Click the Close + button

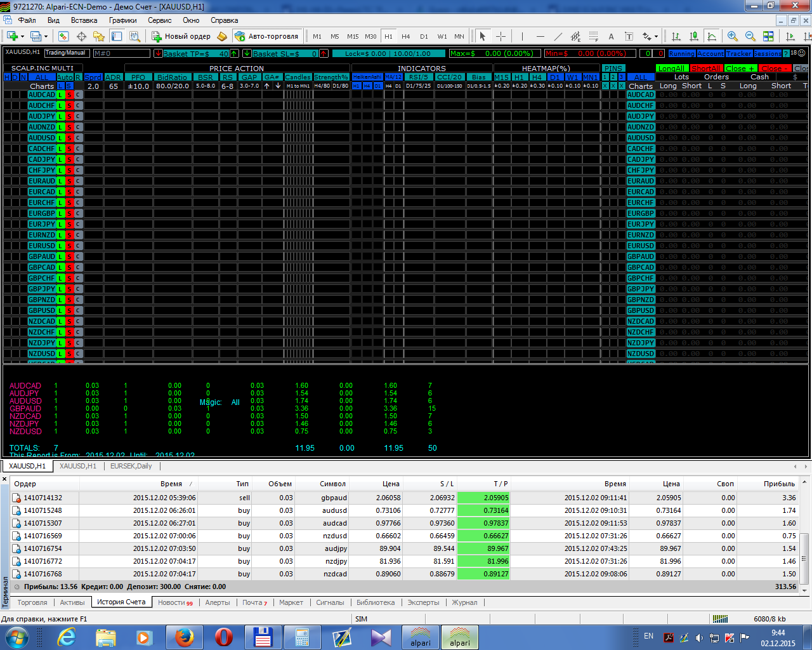pyautogui.click(x=740, y=68)
